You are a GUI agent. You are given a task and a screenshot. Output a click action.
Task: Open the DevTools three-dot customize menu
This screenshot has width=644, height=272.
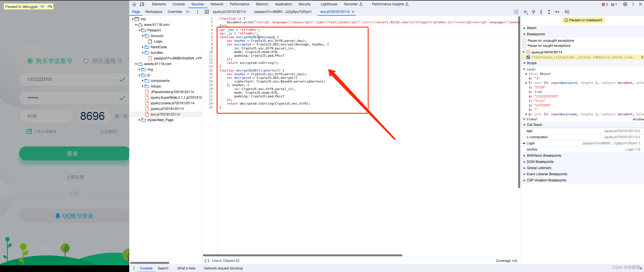633,4
